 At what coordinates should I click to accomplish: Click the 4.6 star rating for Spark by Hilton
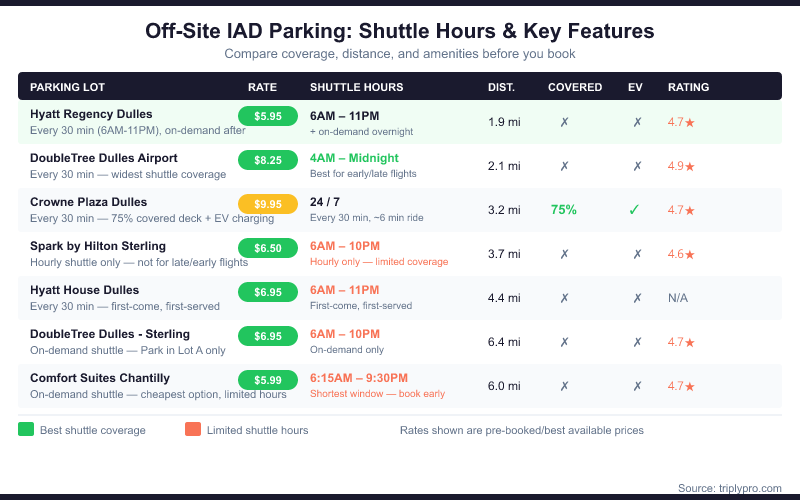[681, 254]
